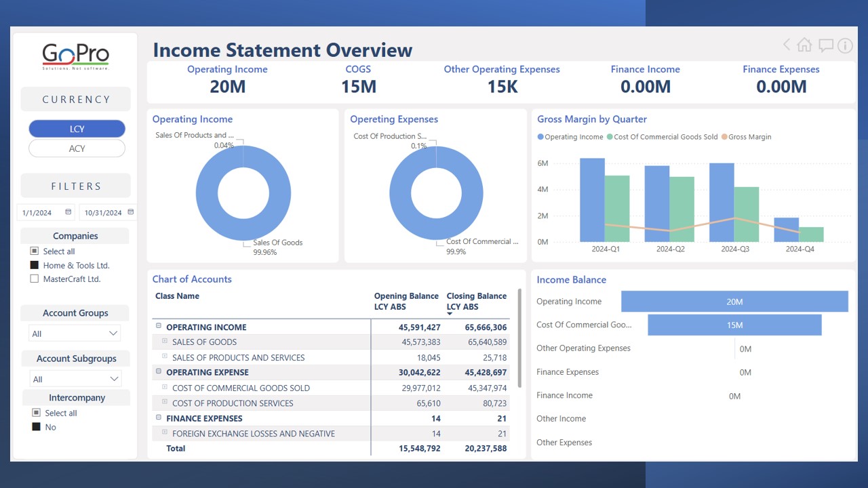Viewport: 868px width, 488px height.
Task: Click the Gross Margin legend swatch
Action: [724, 137]
